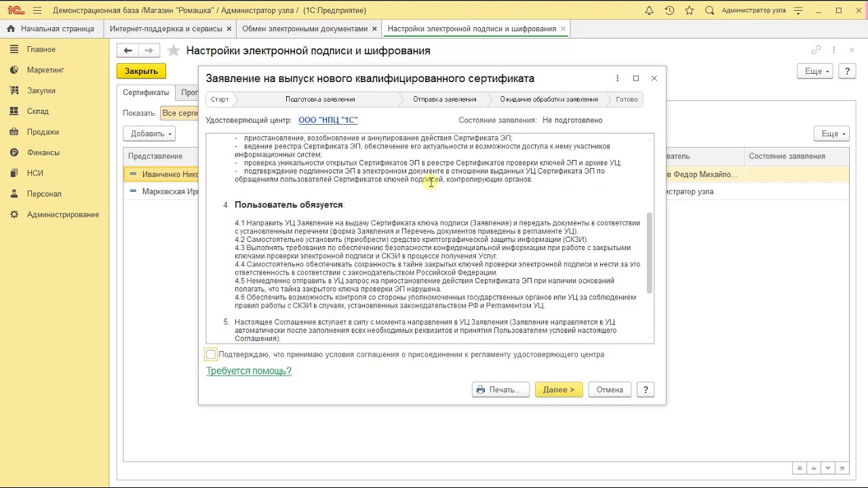Open favorites star in title bar
Viewport: 868px width, 488px height.
click(x=690, y=10)
